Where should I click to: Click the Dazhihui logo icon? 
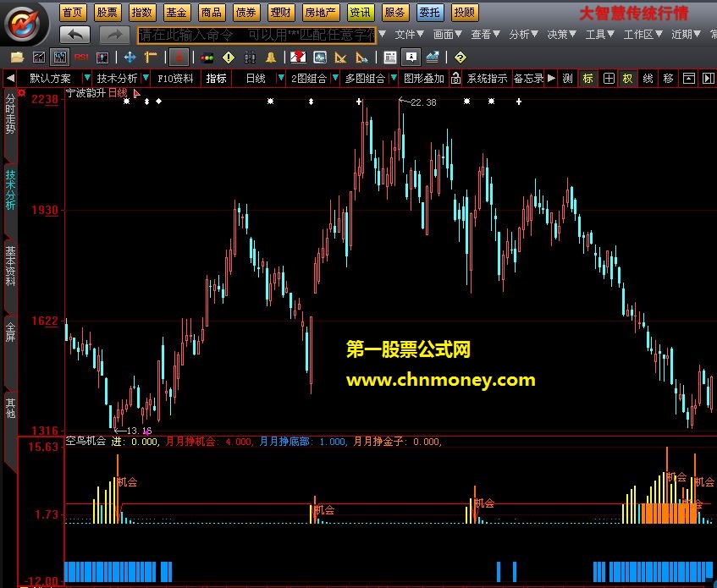(x=25, y=23)
